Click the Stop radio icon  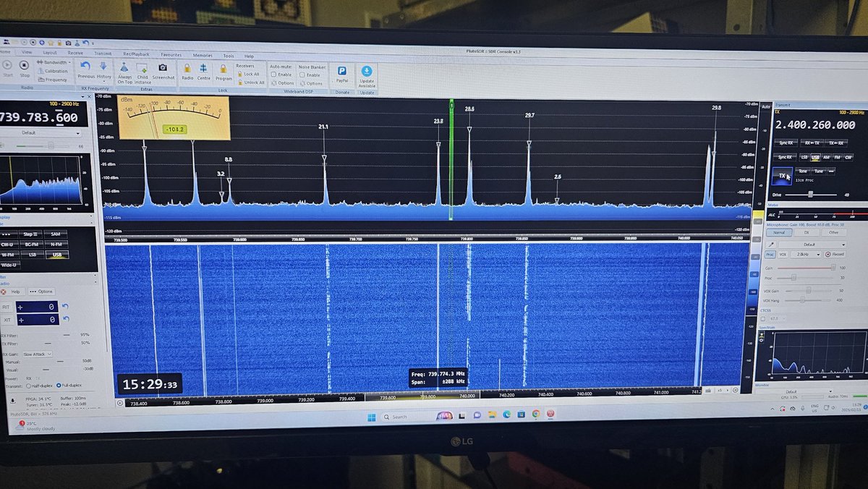(25, 65)
